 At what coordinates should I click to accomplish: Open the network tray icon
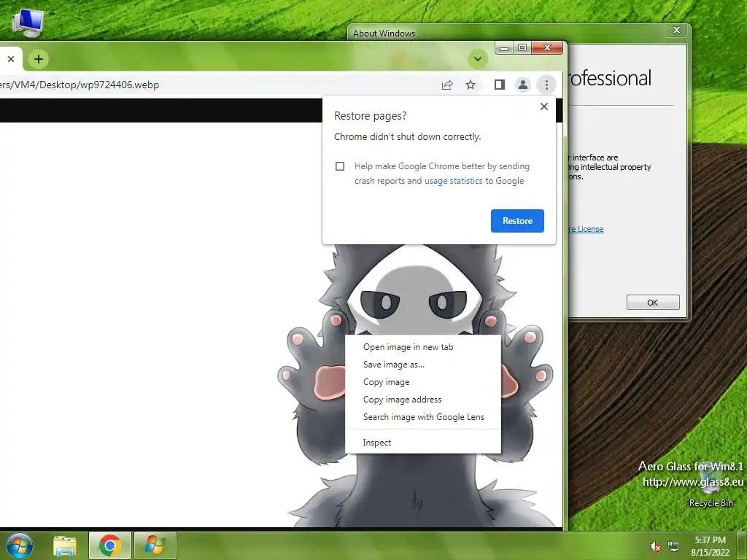(673, 546)
